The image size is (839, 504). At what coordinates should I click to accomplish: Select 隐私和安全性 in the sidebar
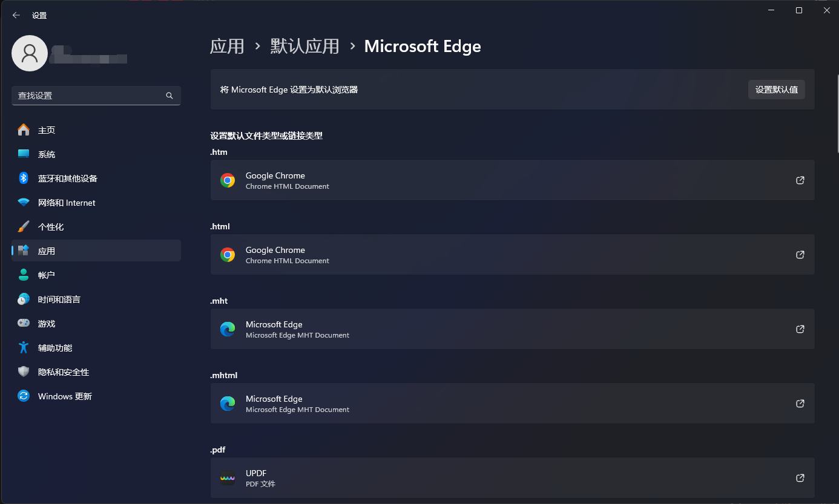pyautogui.click(x=64, y=372)
